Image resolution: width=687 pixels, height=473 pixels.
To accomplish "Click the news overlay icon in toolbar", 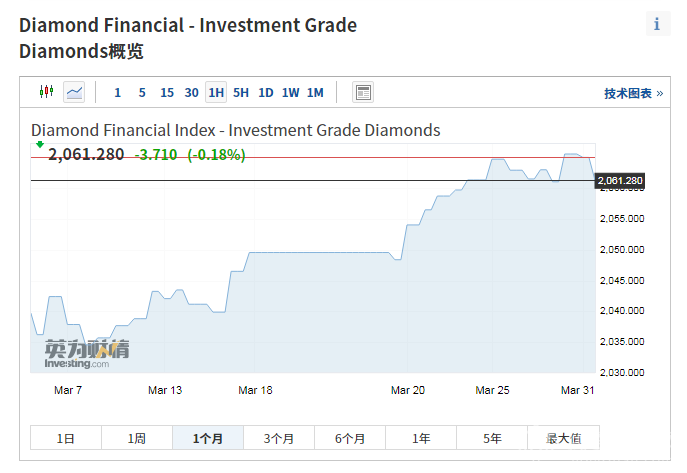I will click(x=363, y=93).
